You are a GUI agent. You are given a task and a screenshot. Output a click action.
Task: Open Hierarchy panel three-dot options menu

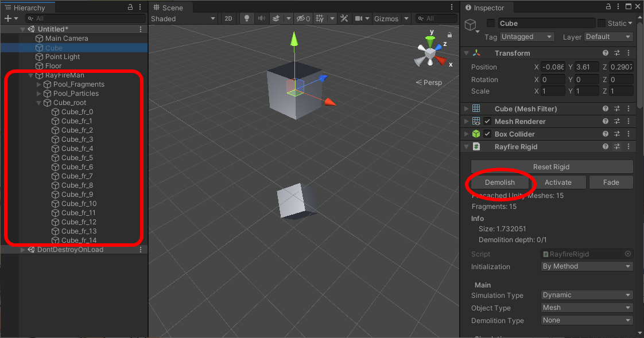tap(140, 7)
